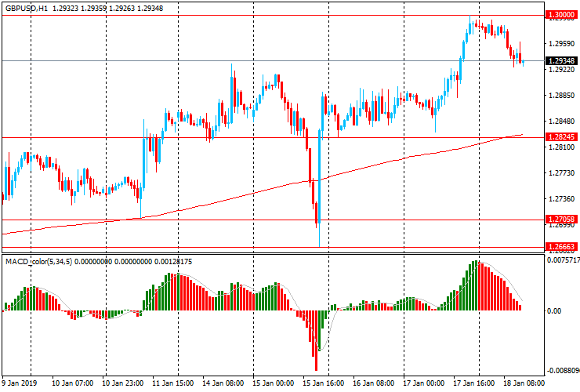
Task: Click the 17 Jan 00:00 time axis label
Action: pyautogui.click(x=424, y=383)
